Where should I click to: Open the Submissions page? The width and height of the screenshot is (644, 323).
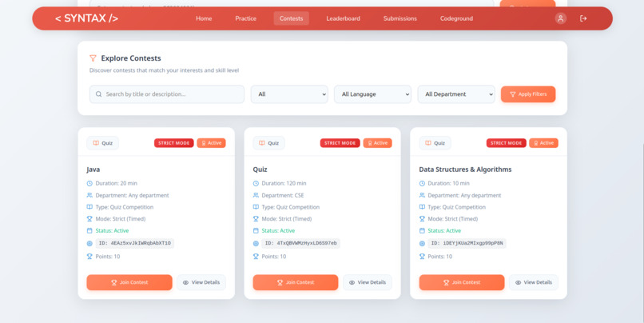click(x=400, y=18)
